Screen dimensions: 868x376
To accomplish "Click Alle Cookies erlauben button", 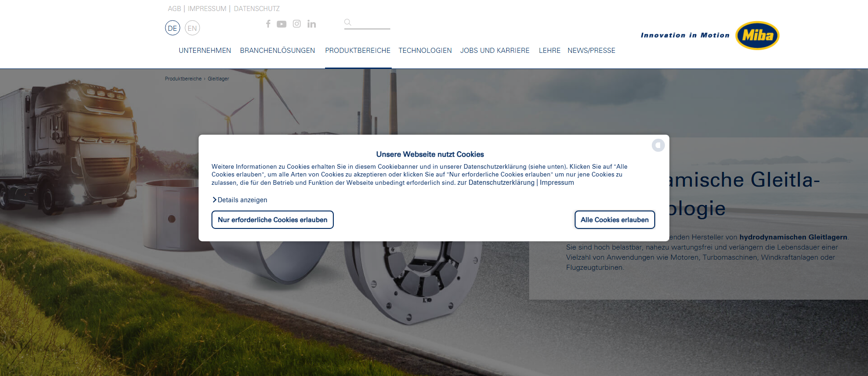I will coord(615,220).
